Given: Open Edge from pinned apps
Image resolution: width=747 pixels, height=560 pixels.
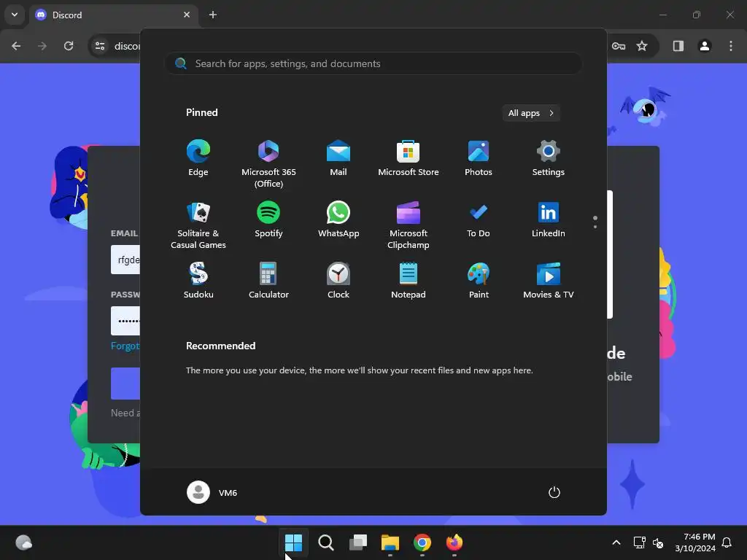Looking at the screenshot, I should tap(198, 158).
